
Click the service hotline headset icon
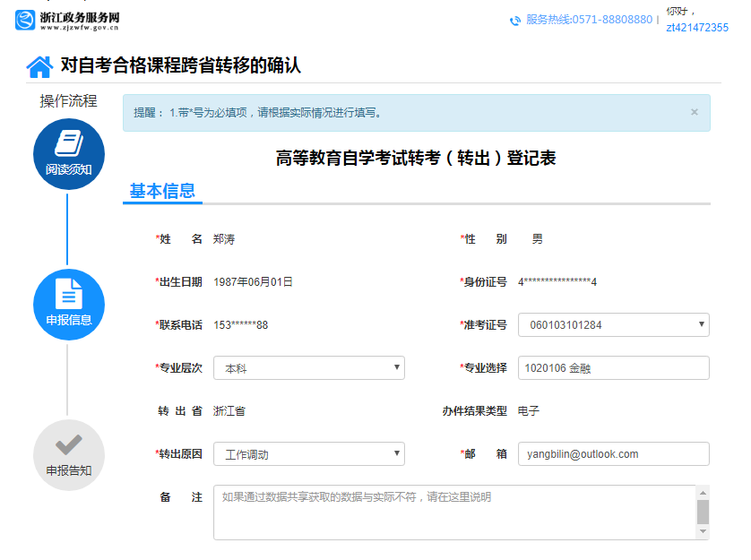click(x=514, y=21)
